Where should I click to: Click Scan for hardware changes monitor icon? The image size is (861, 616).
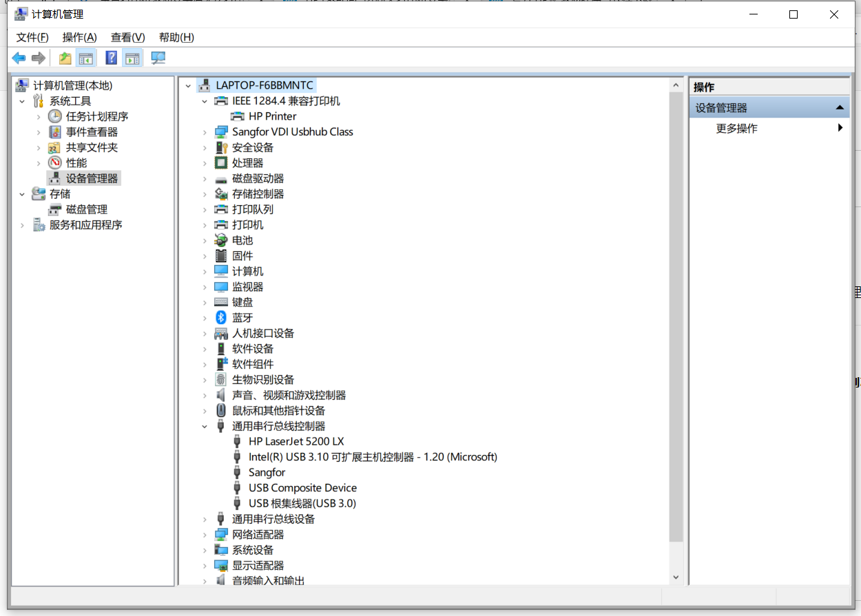pos(158,59)
